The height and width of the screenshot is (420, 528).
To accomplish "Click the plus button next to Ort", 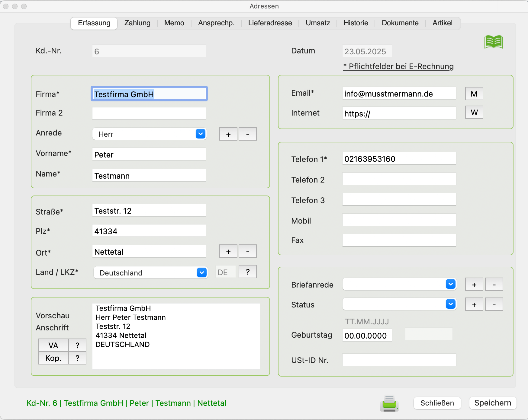I will click(228, 251).
